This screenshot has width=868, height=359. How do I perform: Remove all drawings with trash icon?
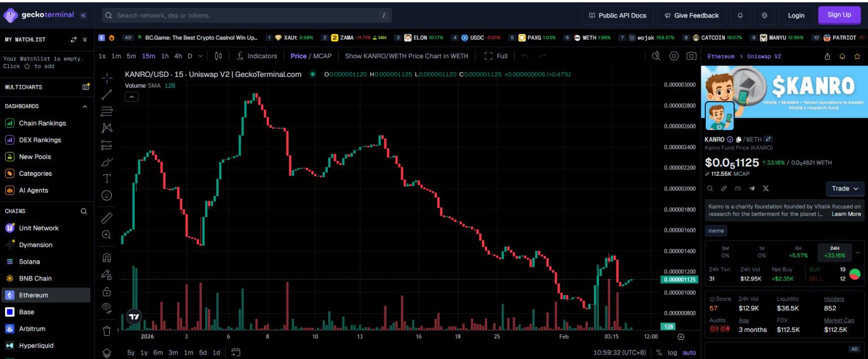tap(106, 330)
